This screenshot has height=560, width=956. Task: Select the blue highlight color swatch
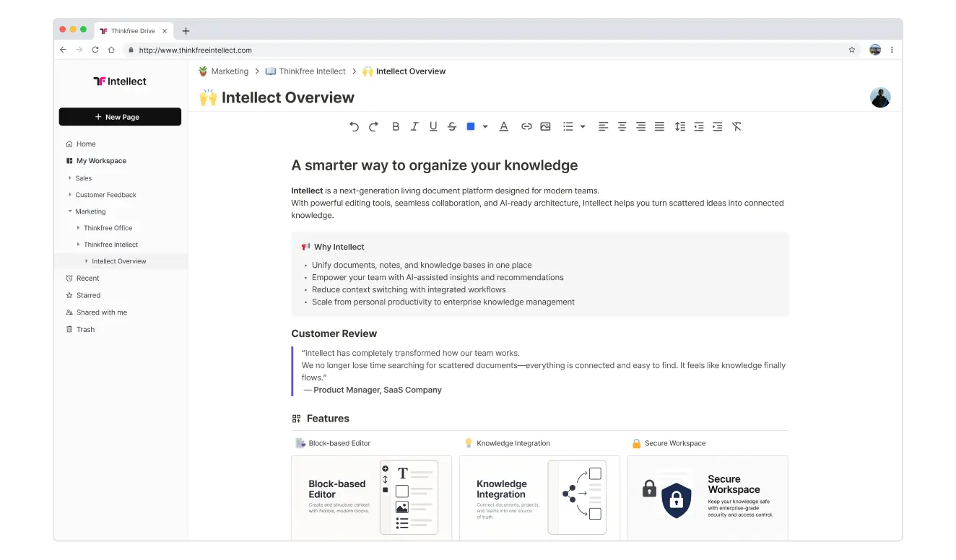tap(471, 126)
